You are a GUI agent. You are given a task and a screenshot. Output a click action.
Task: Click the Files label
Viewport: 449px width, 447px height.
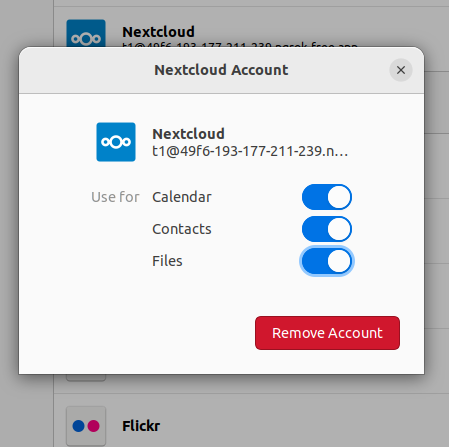click(167, 261)
